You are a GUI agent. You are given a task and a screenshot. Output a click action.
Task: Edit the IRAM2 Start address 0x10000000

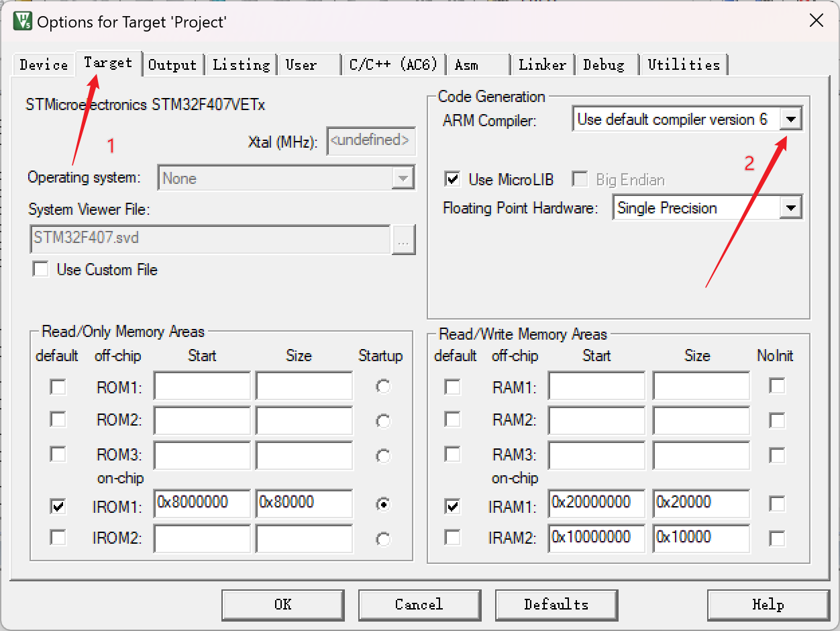click(596, 539)
